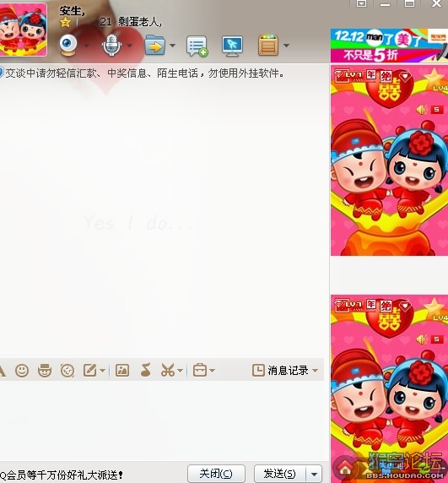Viewport: 448px width, 483px height.
Task: Click the LV7 badge on lower QQ show
Action: click(x=349, y=306)
